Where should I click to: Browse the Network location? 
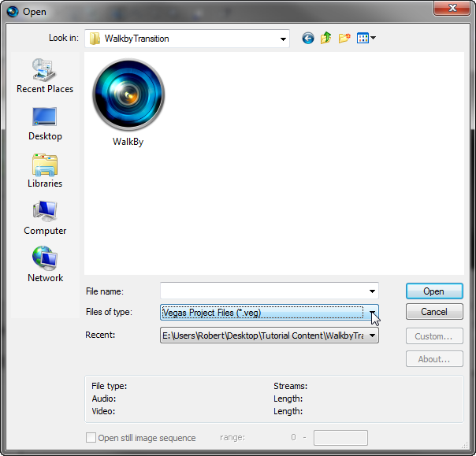[x=45, y=265]
